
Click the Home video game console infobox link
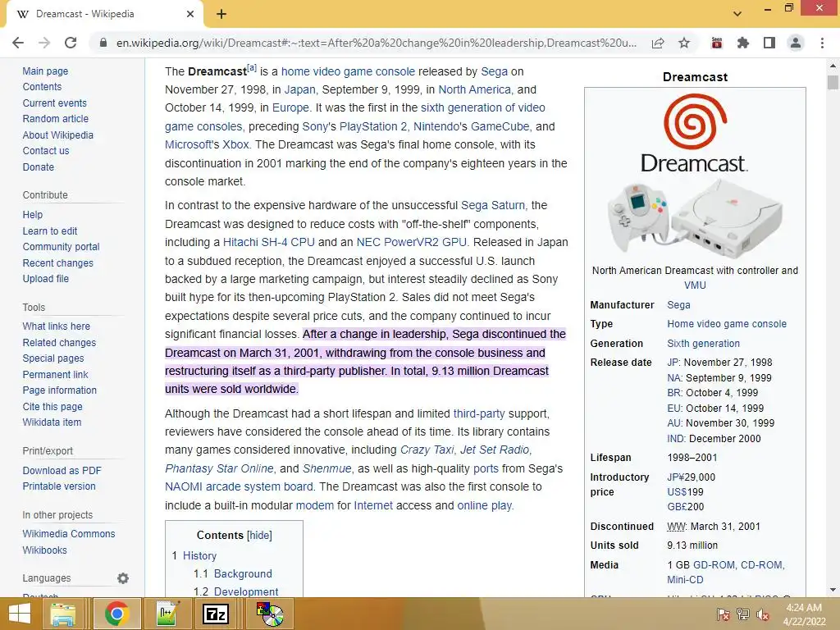pos(727,324)
